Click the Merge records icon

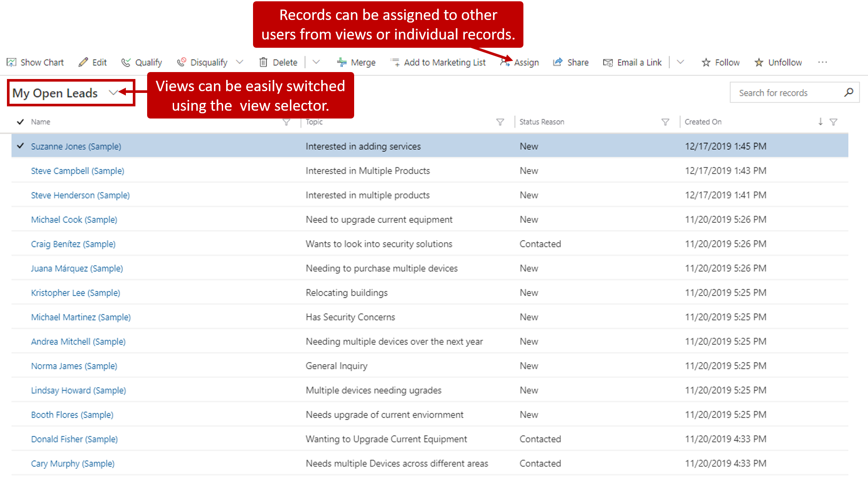(x=342, y=63)
